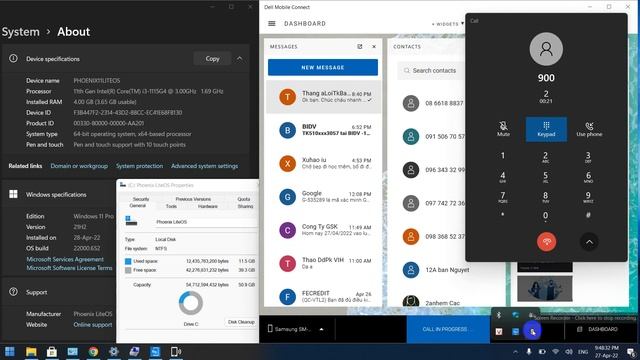Collapse the Device specifications section
640x360 pixels.
coord(240,59)
